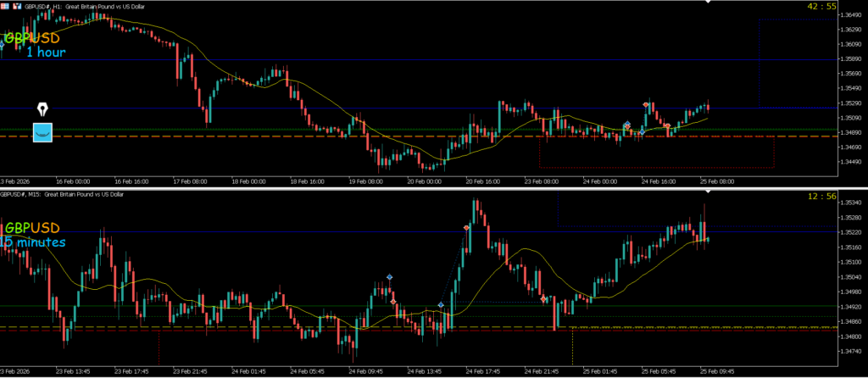Select the topmost red diamond marker on H1 chart
This screenshot has height=378, width=868.
(647, 104)
